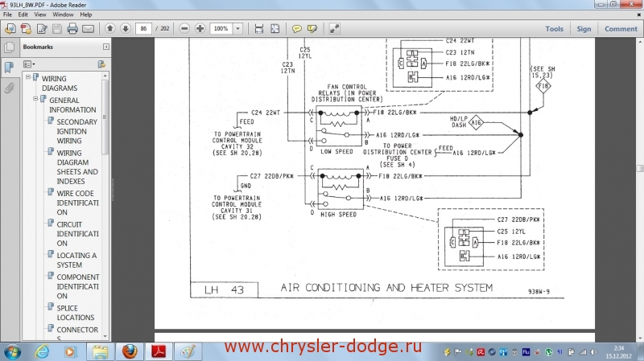
Task: Click the system tray volume icon
Action: click(593, 352)
